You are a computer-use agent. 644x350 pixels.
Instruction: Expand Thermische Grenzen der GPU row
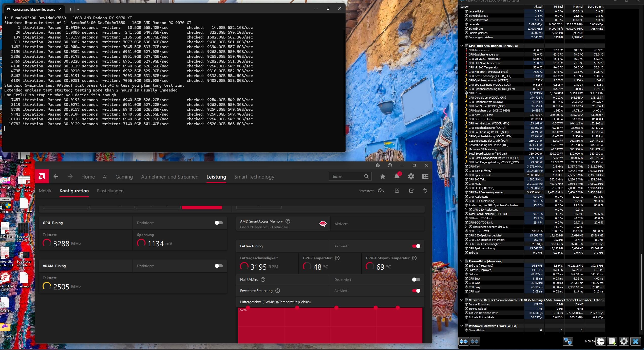pyautogui.click(x=466, y=227)
